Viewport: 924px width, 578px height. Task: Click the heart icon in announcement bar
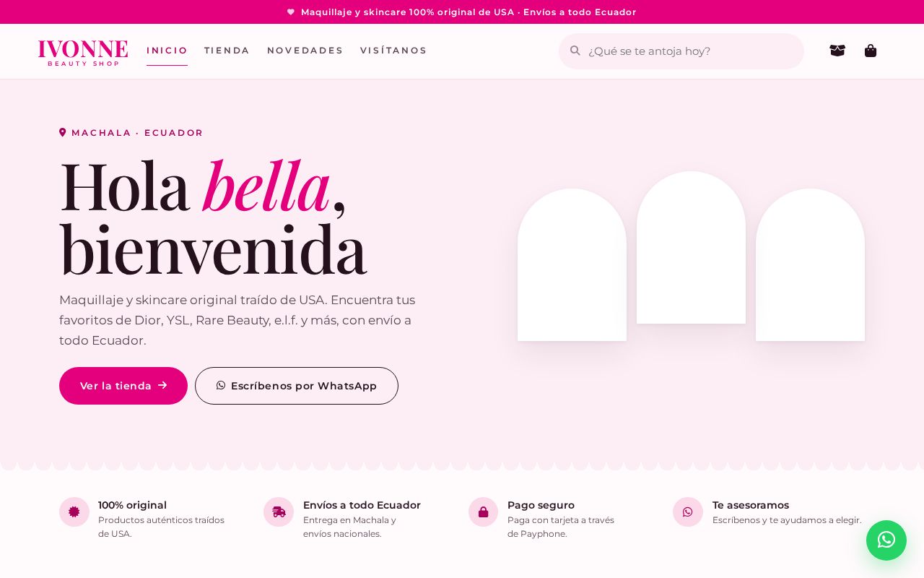pos(291,12)
